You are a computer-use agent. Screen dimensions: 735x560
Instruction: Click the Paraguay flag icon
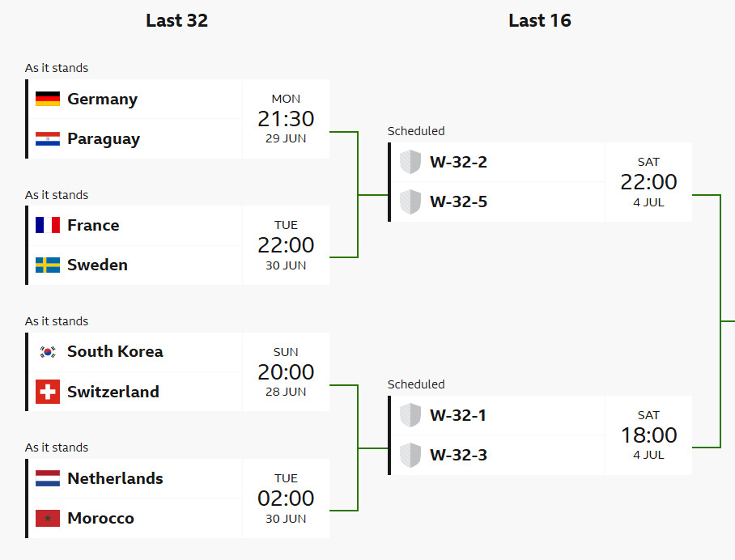(47, 138)
